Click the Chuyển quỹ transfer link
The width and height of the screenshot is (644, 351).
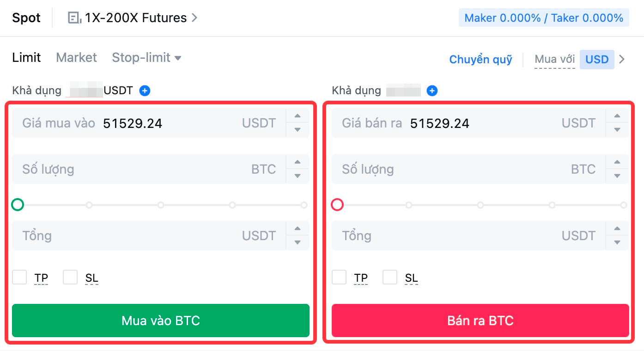(480, 60)
